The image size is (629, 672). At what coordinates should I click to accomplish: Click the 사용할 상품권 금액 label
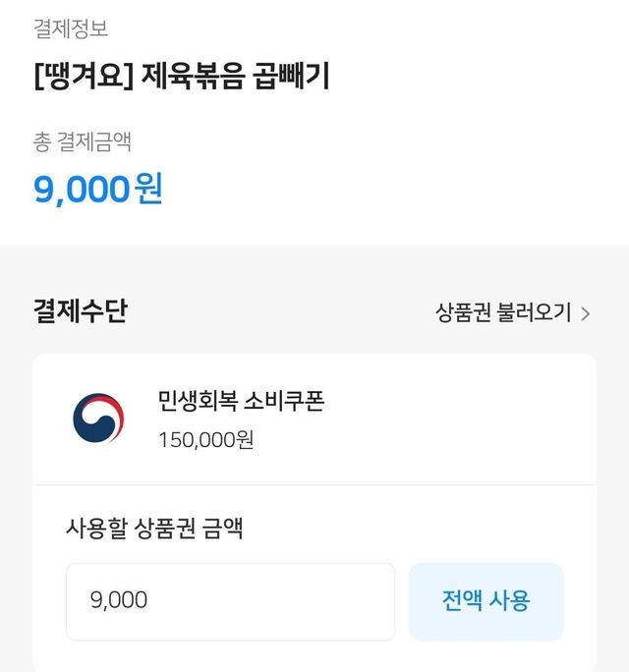(154, 530)
